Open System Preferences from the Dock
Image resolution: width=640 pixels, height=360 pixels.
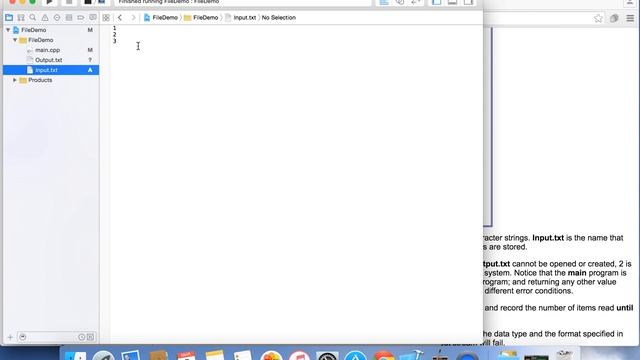pyautogui.click(x=327, y=355)
